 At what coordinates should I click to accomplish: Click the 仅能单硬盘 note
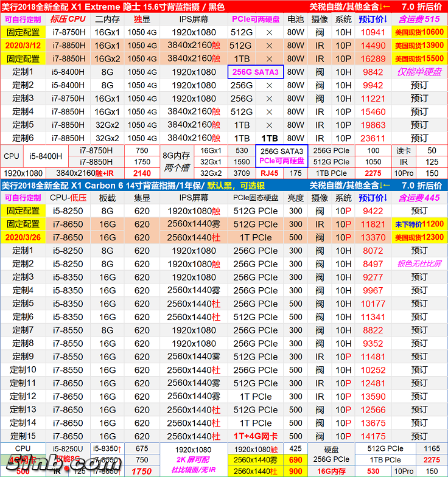tap(419, 72)
